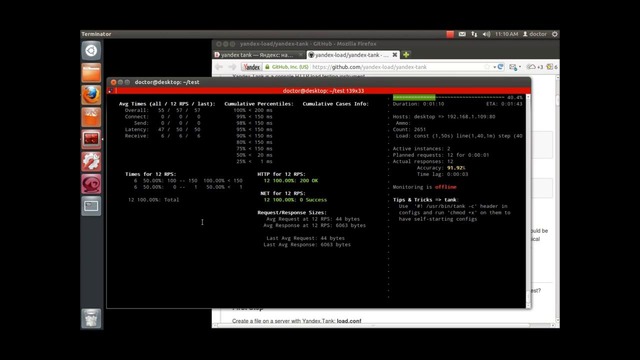This screenshot has width=640, height=360.
Task: Open the mail toolbar icon in Firefox
Action: tap(513, 67)
